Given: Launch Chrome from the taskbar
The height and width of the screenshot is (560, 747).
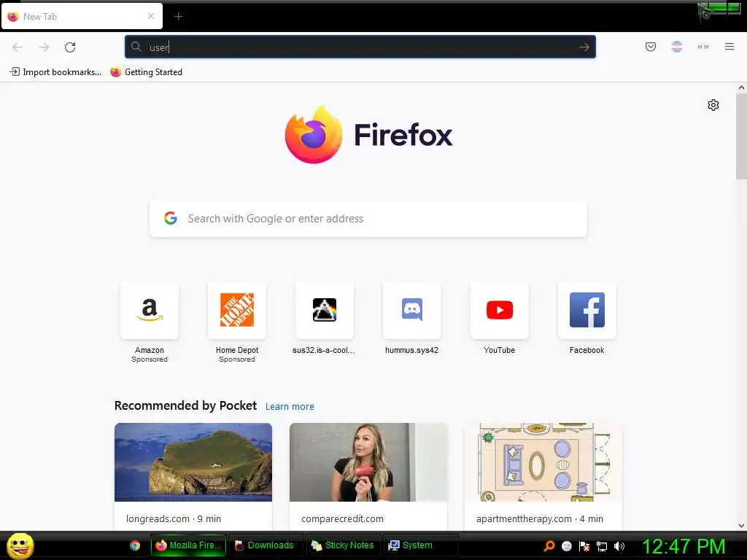Looking at the screenshot, I should pyautogui.click(x=135, y=545).
